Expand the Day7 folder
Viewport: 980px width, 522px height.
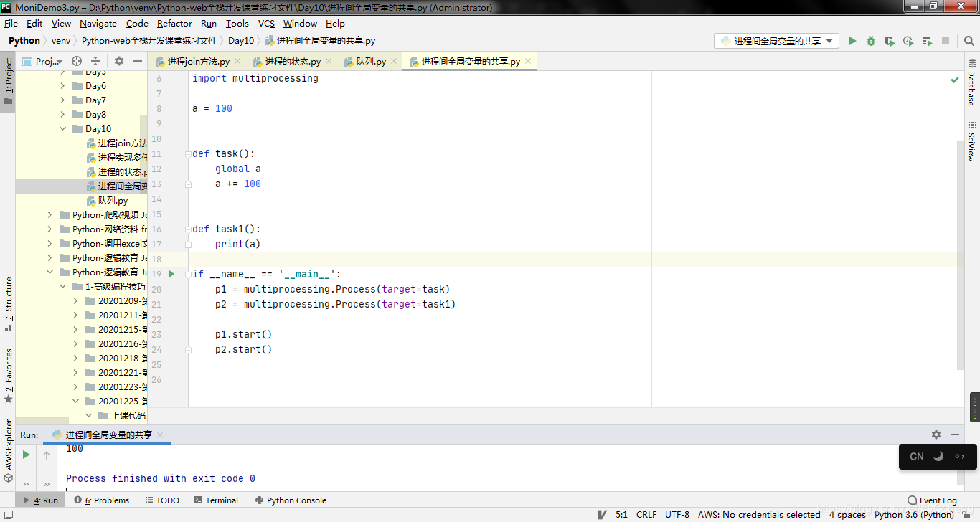click(x=63, y=100)
